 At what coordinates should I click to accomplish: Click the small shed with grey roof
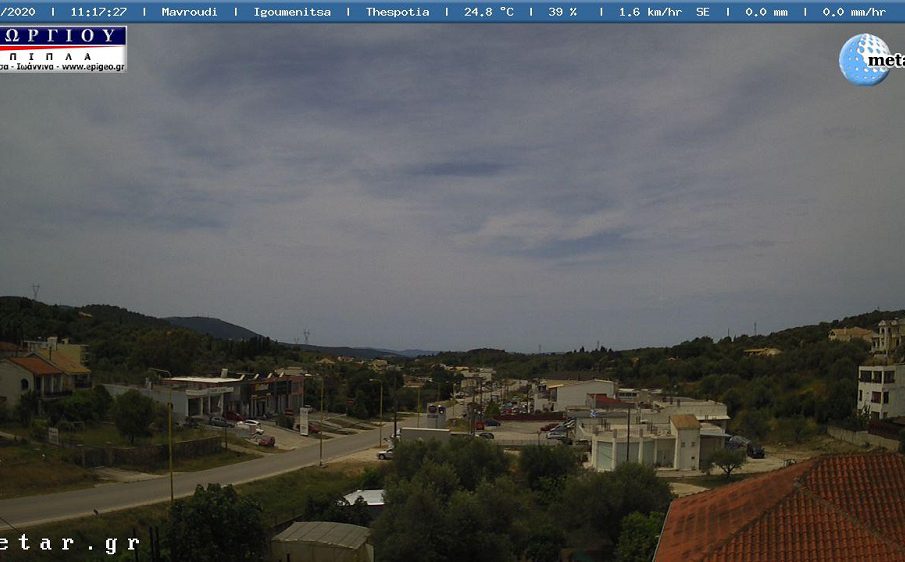(322, 540)
